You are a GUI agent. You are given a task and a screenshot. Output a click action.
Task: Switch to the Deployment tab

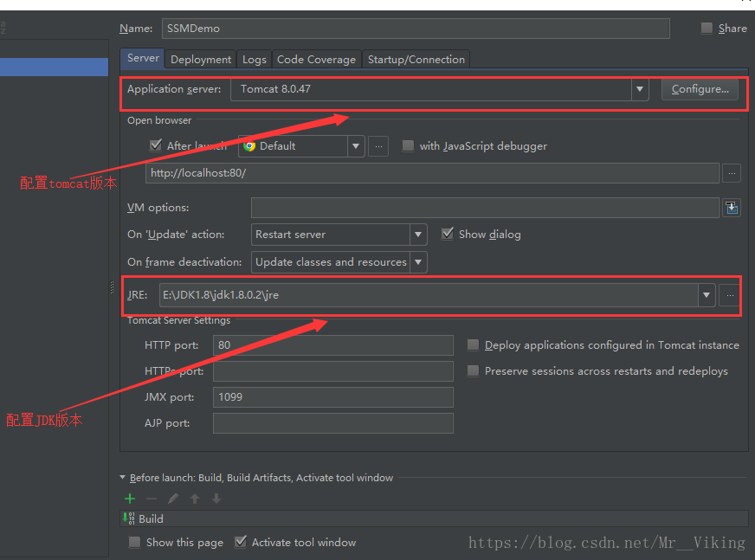(x=201, y=59)
